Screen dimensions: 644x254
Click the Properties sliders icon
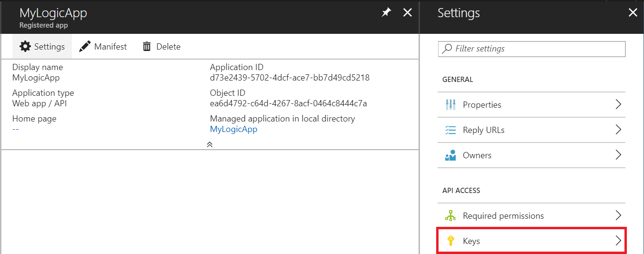[450, 104]
